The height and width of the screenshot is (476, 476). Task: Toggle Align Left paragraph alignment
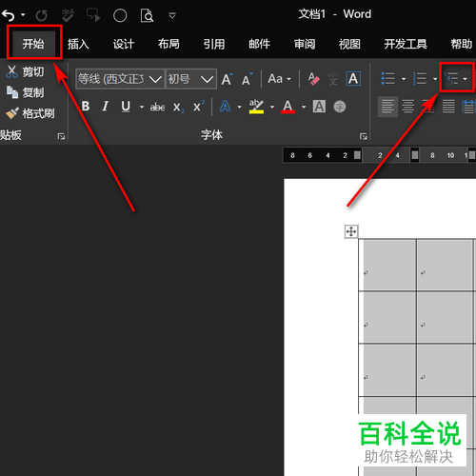(387, 107)
